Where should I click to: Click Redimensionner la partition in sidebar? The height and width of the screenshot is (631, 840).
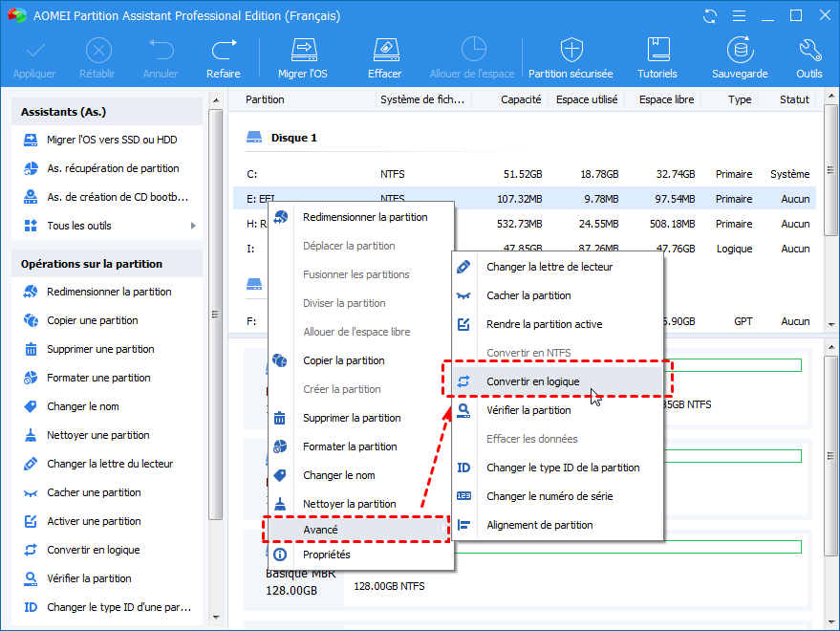pyautogui.click(x=109, y=292)
